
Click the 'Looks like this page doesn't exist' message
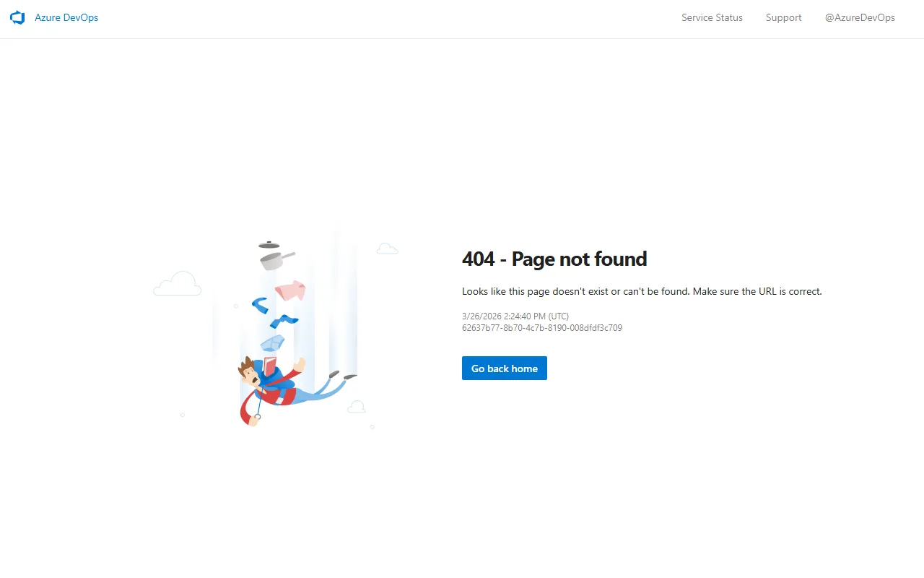pos(641,292)
